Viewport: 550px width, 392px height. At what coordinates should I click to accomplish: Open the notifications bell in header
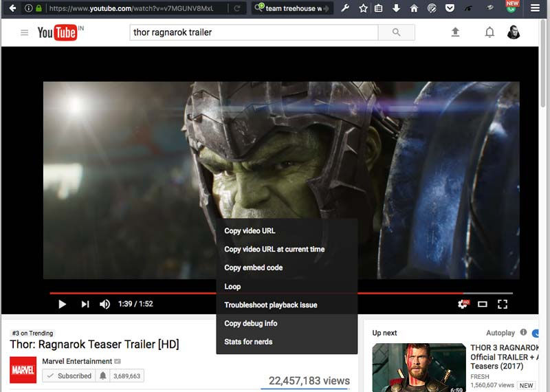tap(489, 32)
